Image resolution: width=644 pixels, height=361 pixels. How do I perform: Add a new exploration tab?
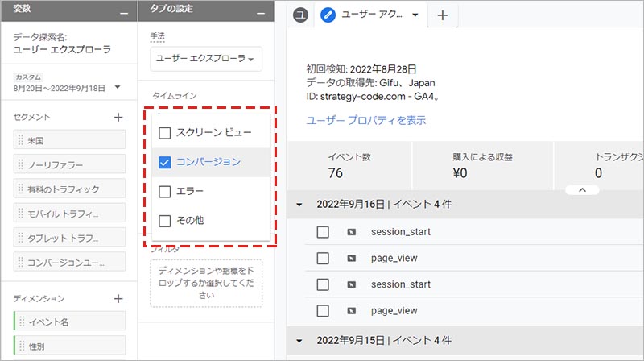click(442, 15)
